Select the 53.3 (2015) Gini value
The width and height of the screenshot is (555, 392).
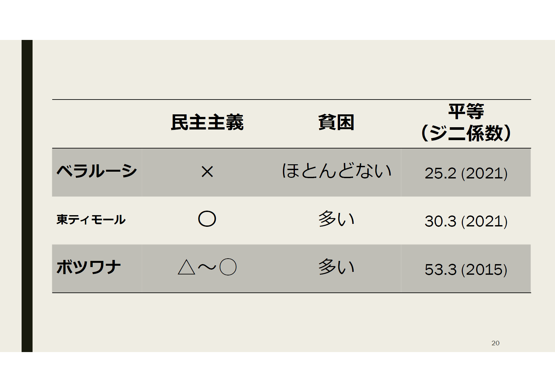pyautogui.click(x=466, y=270)
